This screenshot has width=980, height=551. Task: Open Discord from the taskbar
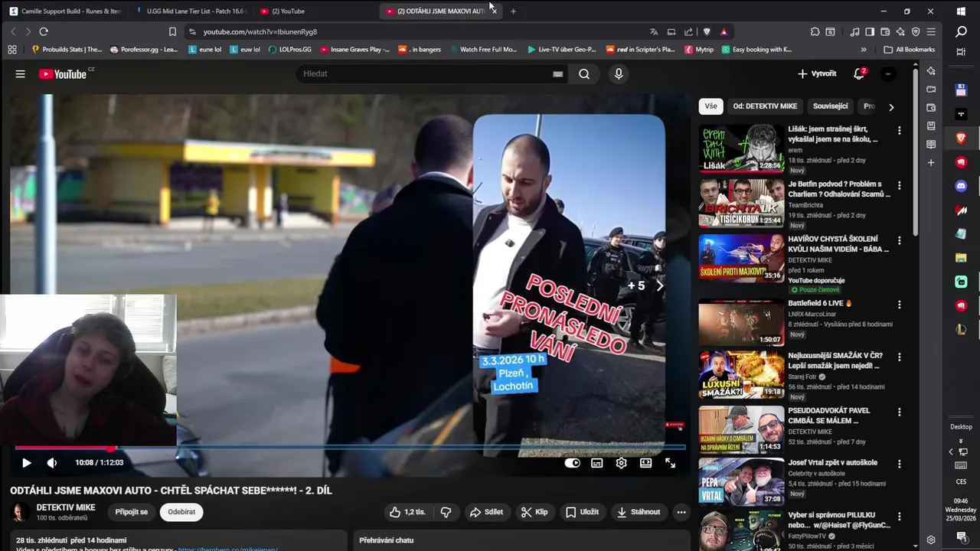[x=962, y=186]
